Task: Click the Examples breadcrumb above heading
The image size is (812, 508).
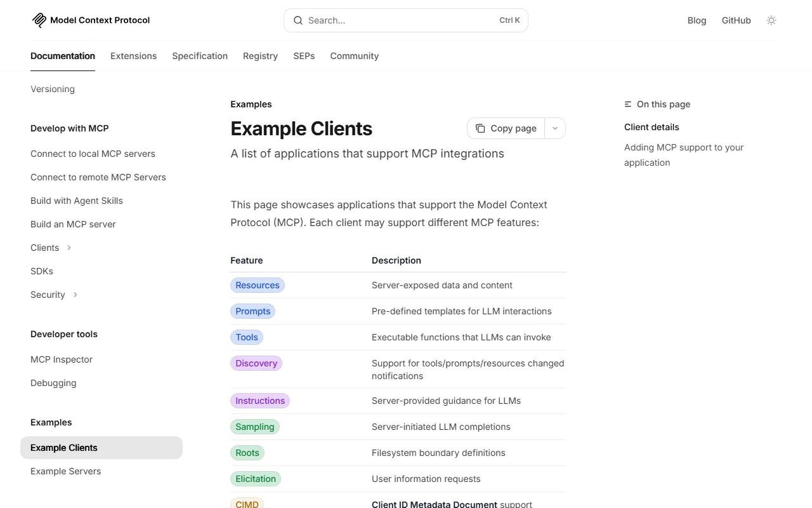Action: (251, 104)
